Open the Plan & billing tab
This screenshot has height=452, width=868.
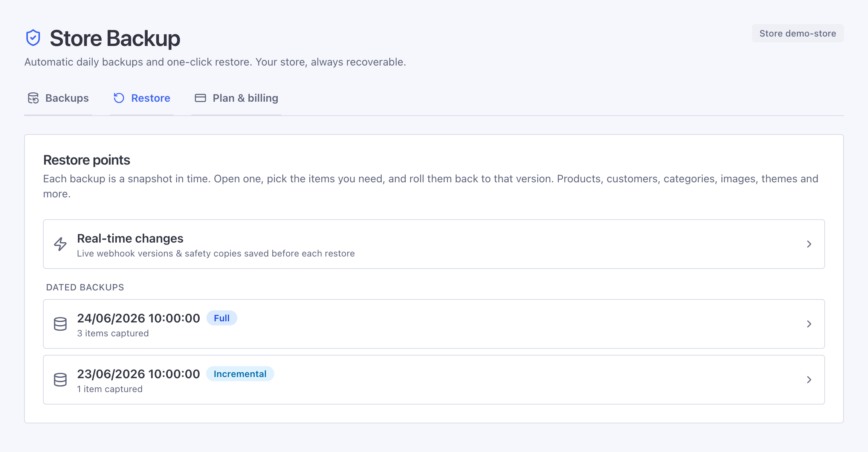(x=236, y=98)
